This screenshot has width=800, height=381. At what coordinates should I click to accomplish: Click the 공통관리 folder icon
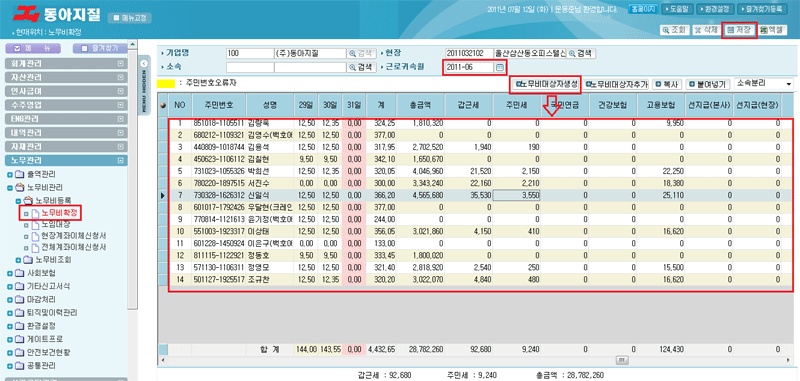click(19, 366)
